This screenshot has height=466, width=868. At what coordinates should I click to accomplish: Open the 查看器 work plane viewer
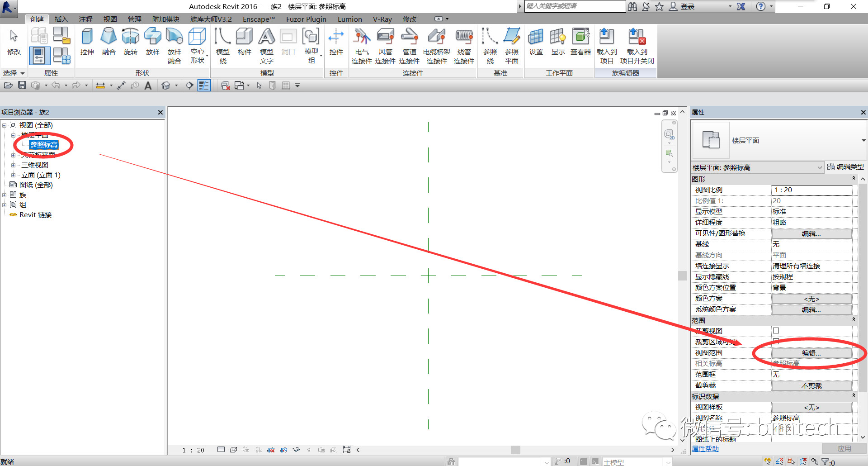[580, 42]
